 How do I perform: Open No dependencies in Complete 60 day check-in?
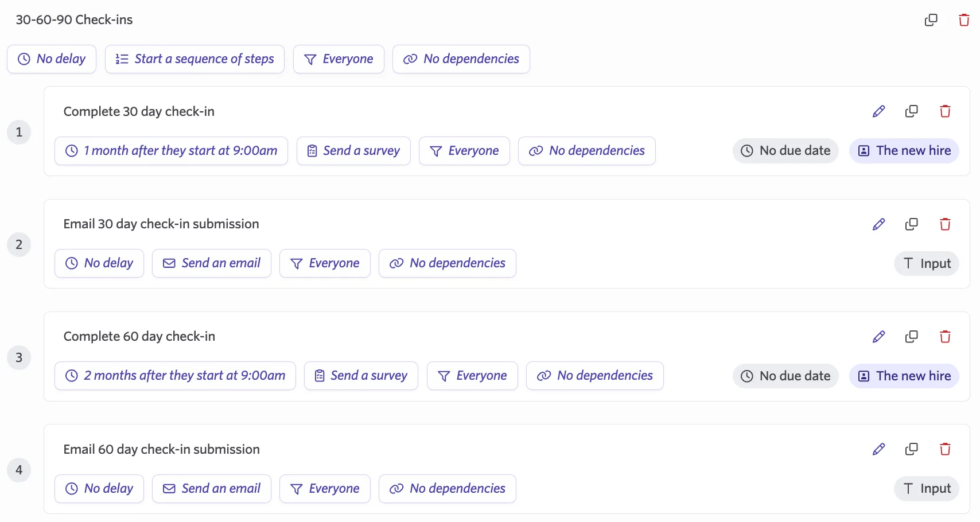pyautogui.click(x=595, y=376)
